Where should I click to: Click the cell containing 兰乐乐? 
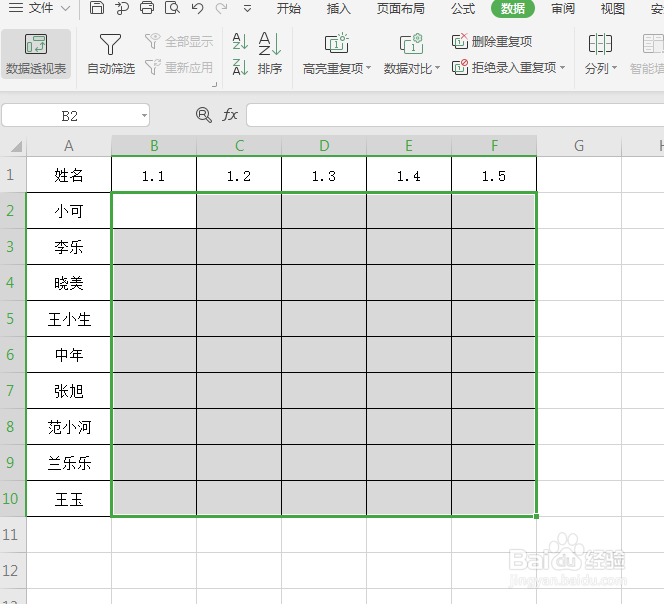(69, 463)
